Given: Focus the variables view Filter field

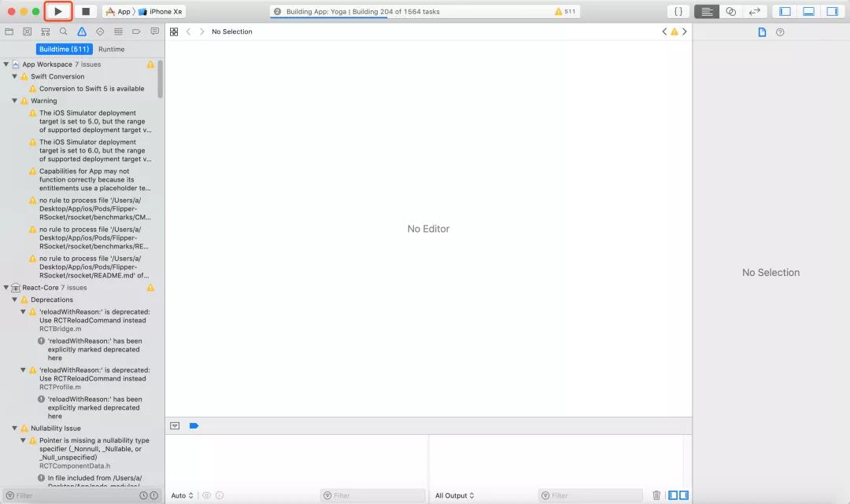Looking at the screenshot, I should pos(373,495).
